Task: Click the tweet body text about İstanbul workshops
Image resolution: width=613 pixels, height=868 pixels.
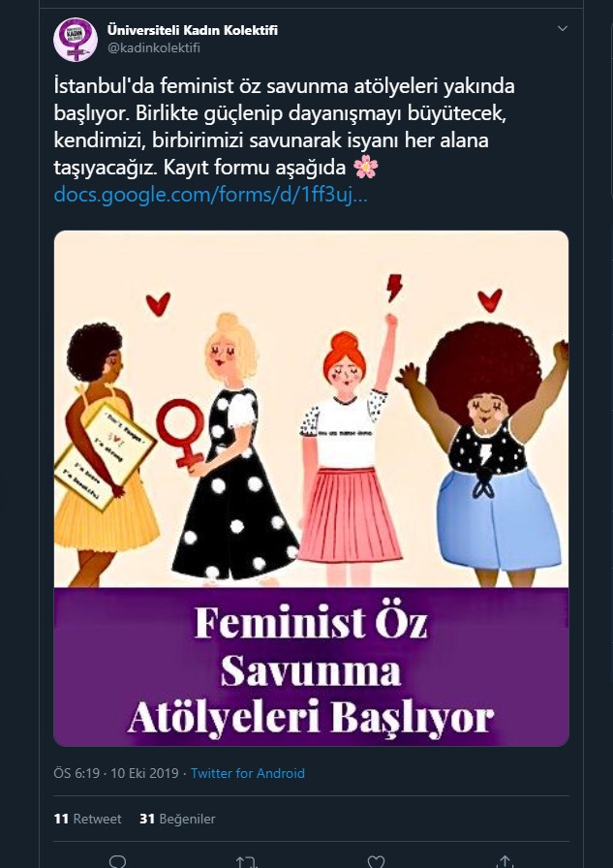Action: click(284, 127)
